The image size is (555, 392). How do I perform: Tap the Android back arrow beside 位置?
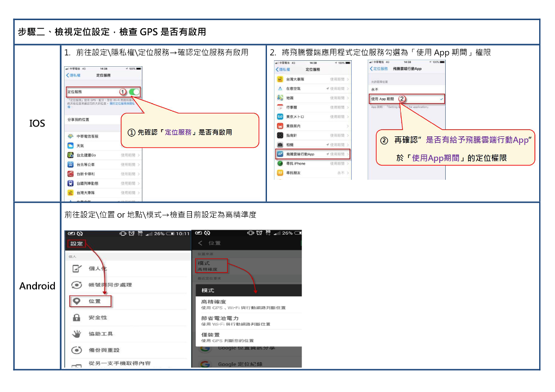[200, 243]
